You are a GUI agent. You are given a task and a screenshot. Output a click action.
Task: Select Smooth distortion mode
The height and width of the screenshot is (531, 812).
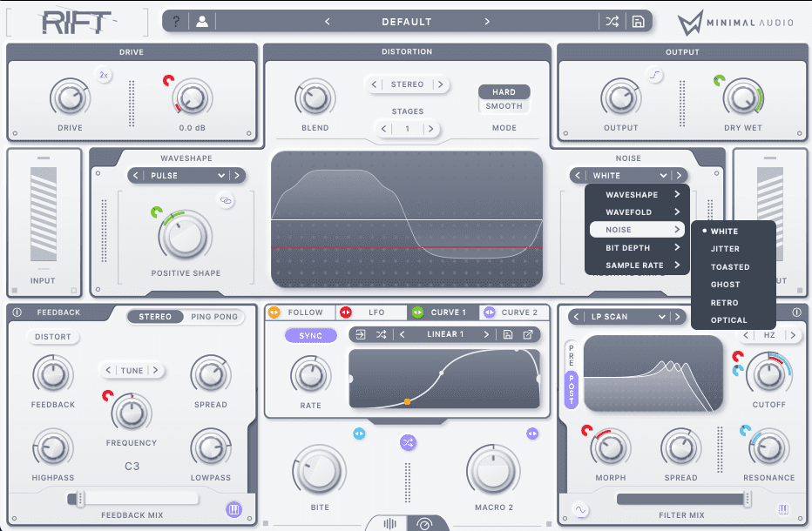[504, 106]
